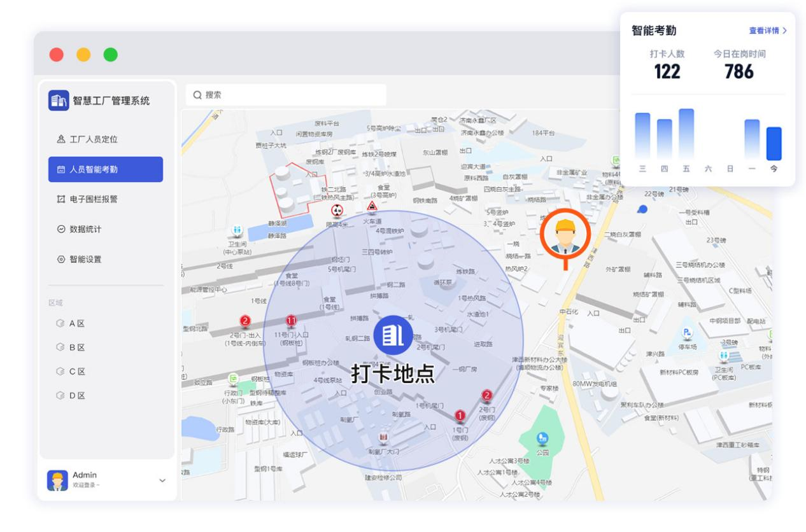Click the 行政门 green gate icon
The image size is (806, 532).
pos(234,378)
